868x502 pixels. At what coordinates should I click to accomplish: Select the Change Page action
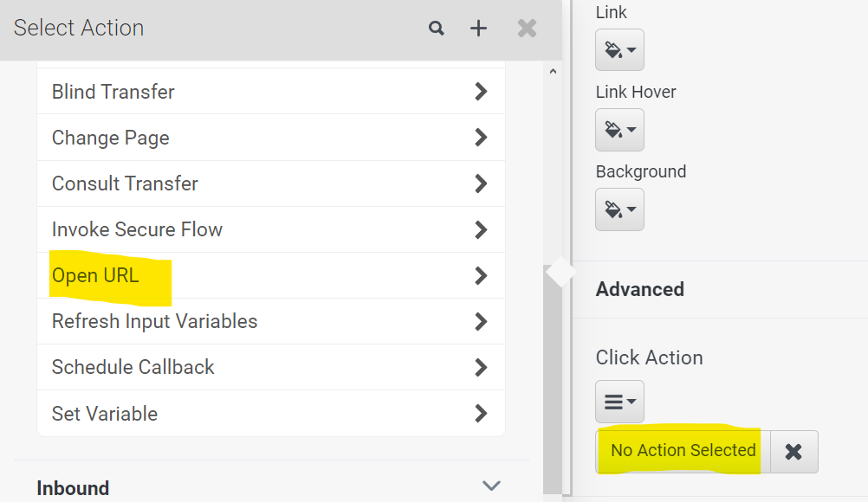point(111,138)
